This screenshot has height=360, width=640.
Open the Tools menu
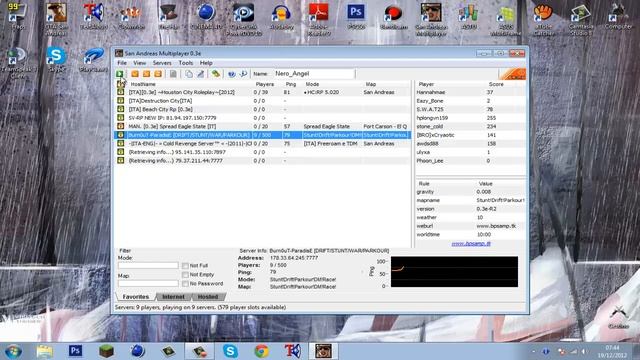point(186,63)
